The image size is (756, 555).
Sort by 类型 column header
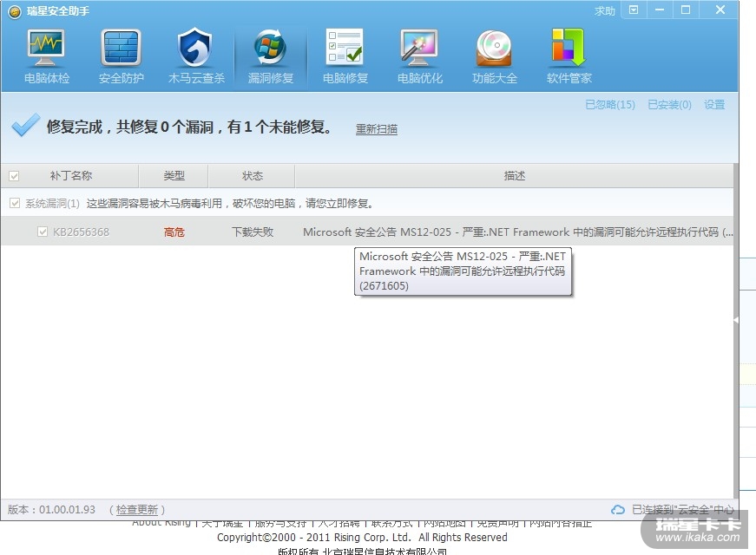[174, 176]
